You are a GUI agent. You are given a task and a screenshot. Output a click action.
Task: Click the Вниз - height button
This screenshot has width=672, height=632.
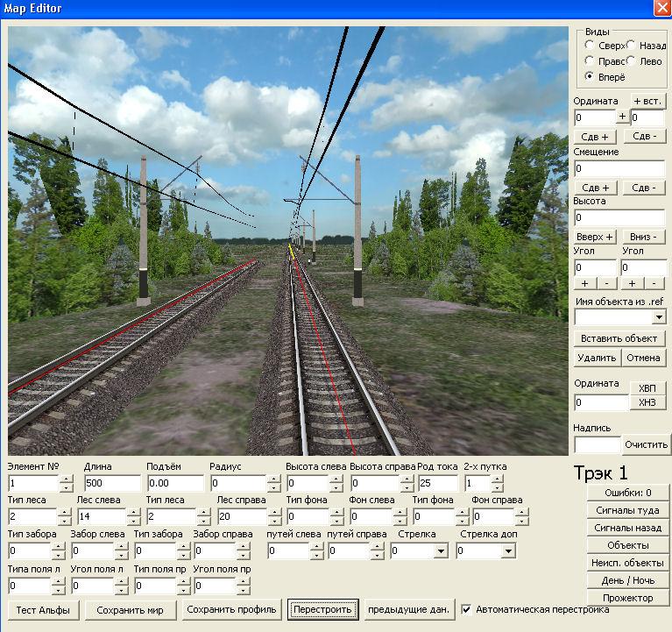[644, 237]
